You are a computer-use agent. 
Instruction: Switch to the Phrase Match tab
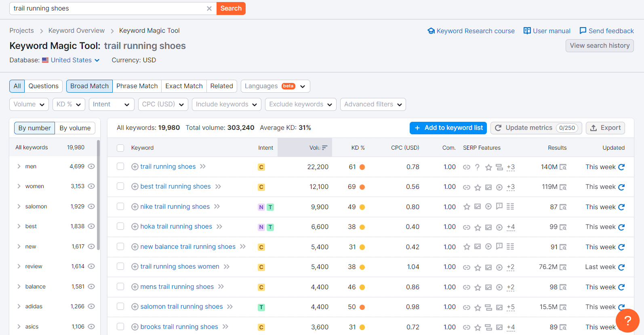click(137, 86)
